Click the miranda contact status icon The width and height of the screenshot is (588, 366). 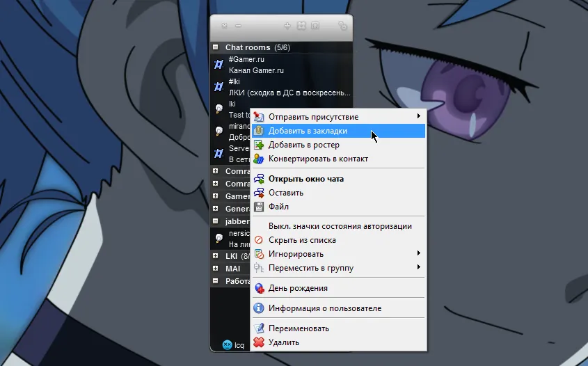pos(219,132)
